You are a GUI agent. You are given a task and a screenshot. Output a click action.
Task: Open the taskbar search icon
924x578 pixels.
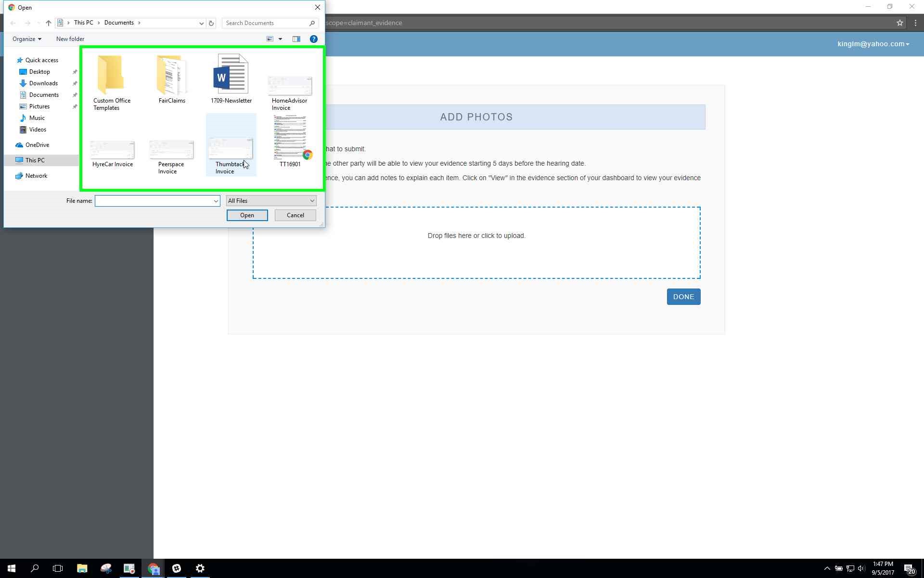pos(35,568)
